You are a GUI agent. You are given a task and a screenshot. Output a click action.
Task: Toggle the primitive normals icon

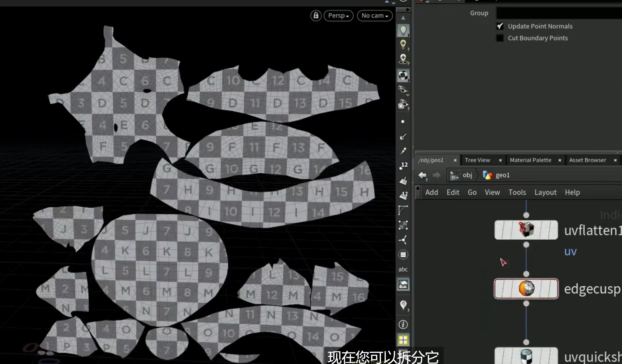pyautogui.click(x=403, y=181)
